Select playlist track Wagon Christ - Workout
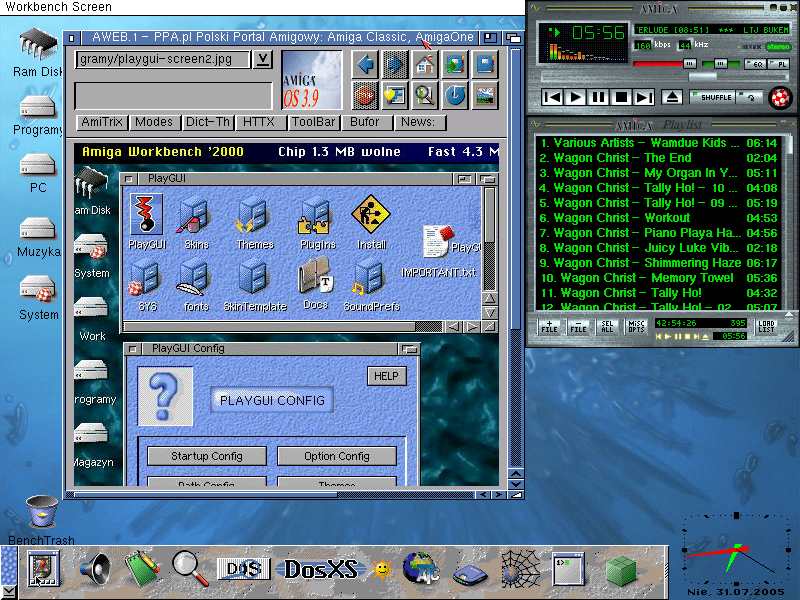The width and height of the screenshot is (800, 600). pos(658,218)
